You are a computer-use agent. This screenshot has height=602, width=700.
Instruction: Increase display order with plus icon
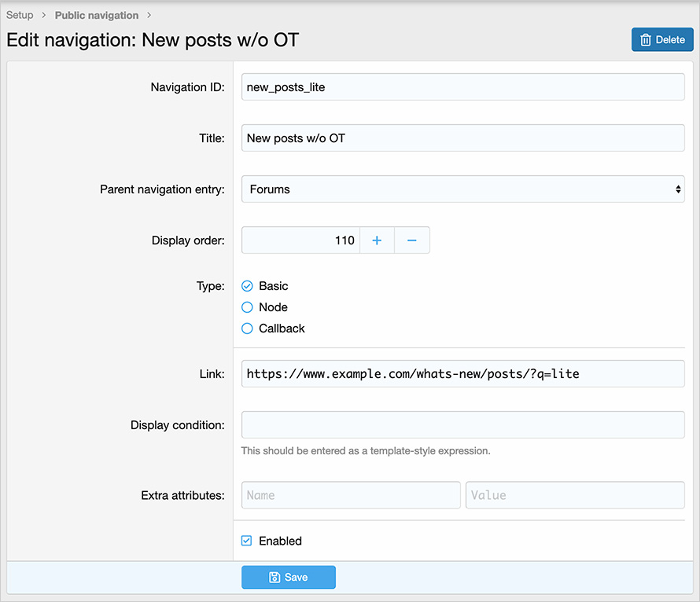(377, 240)
